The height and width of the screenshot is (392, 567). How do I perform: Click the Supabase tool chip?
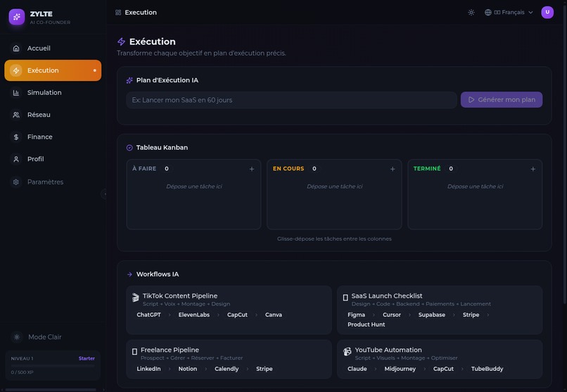point(432,315)
